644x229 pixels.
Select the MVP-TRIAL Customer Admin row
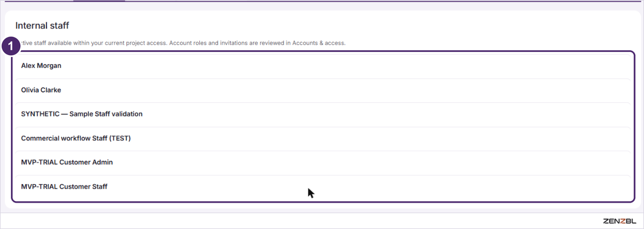(x=323, y=163)
